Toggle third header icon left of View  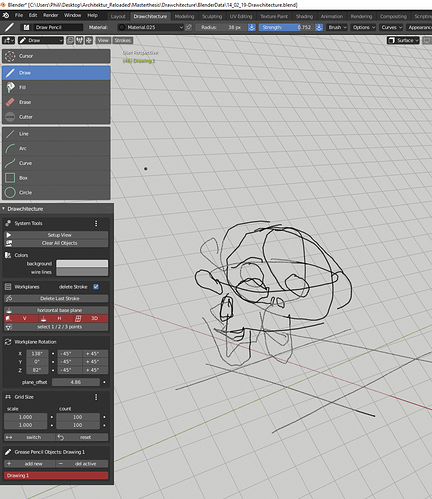click(x=89, y=40)
